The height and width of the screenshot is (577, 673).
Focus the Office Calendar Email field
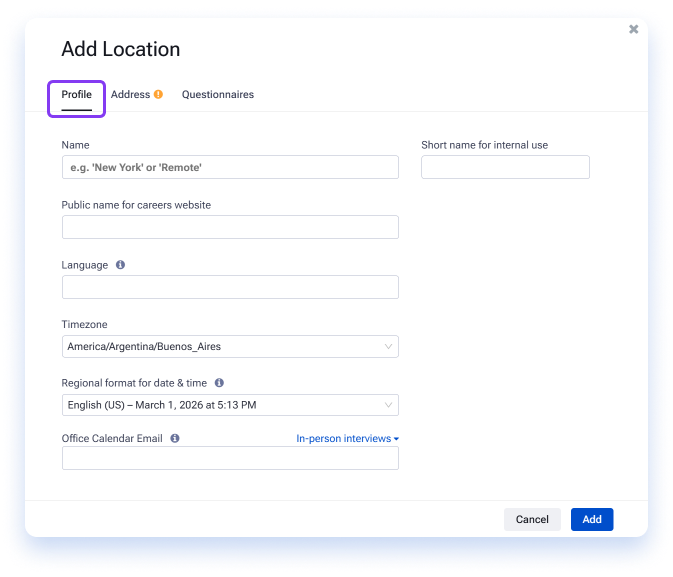click(x=230, y=458)
